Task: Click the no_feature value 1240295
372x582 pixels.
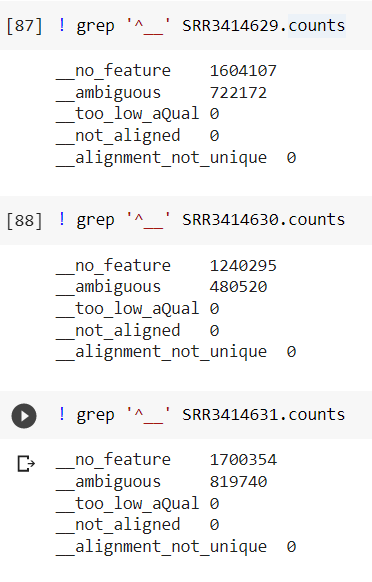Action: 243,265
